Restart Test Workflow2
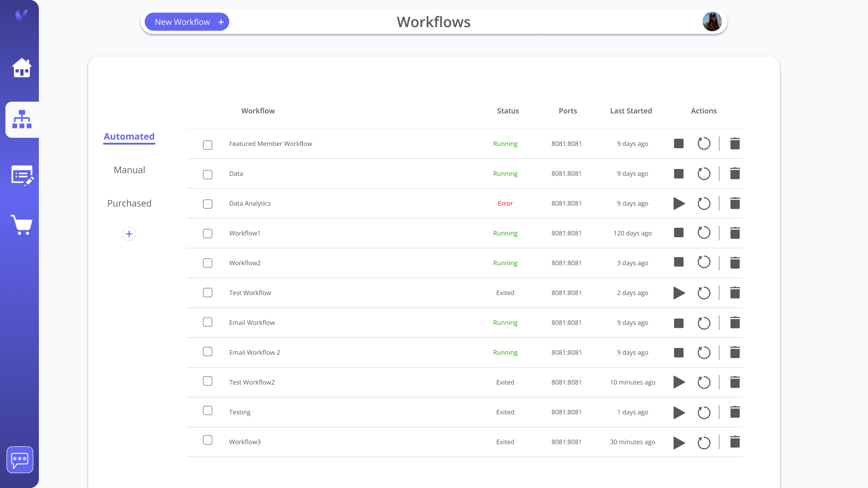868x488 pixels. coord(704,382)
